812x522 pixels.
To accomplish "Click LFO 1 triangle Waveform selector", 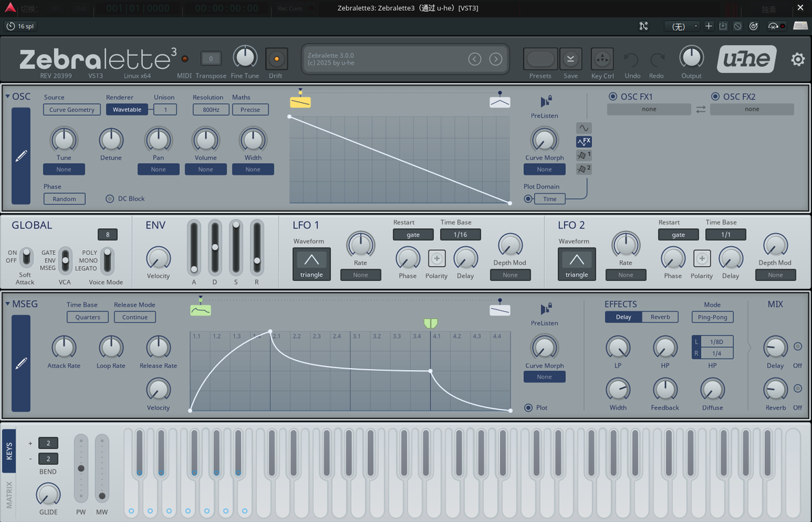I will (x=311, y=264).
